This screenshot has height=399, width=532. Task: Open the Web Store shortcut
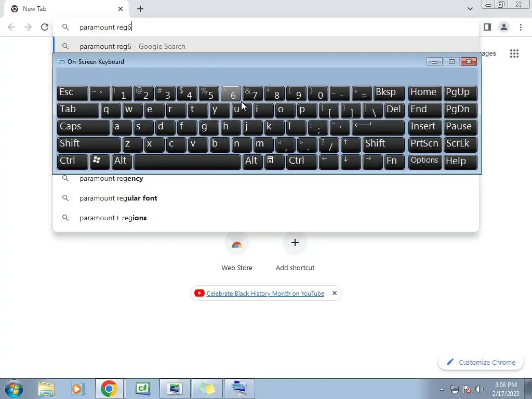[x=237, y=252]
